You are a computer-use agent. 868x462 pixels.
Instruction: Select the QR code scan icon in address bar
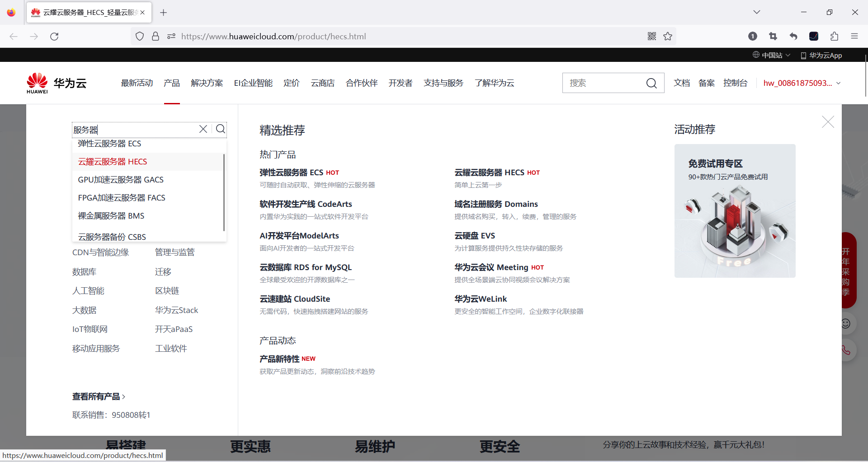652,36
